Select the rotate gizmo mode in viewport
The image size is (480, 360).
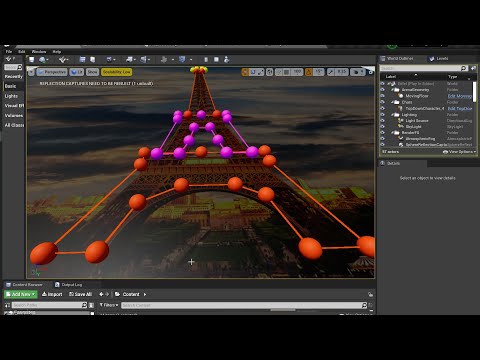coord(253,72)
